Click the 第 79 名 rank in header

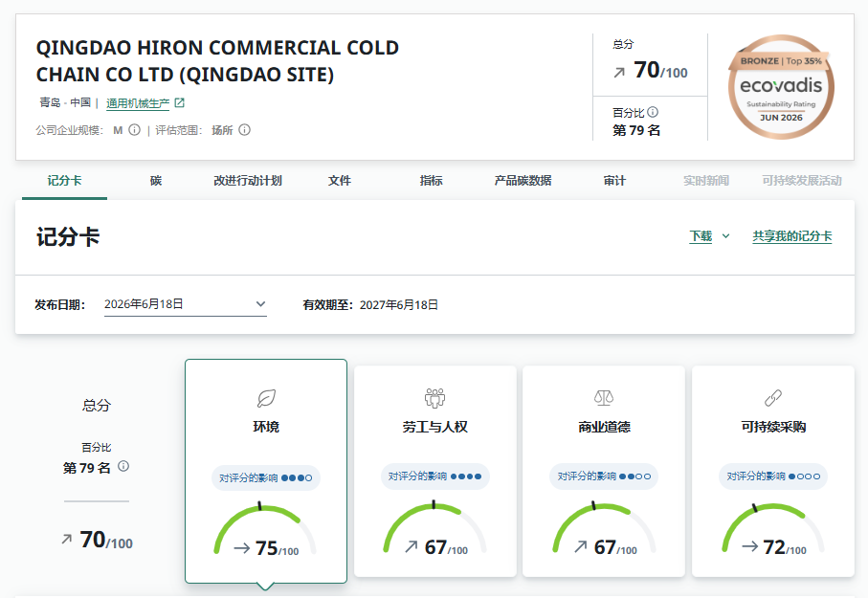tap(636, 131)
